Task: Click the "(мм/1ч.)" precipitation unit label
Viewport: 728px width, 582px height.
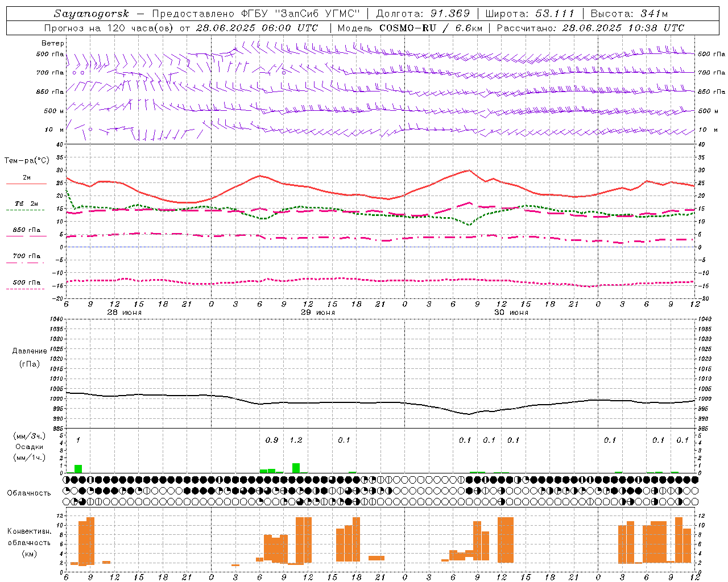Action: point(30,458)
